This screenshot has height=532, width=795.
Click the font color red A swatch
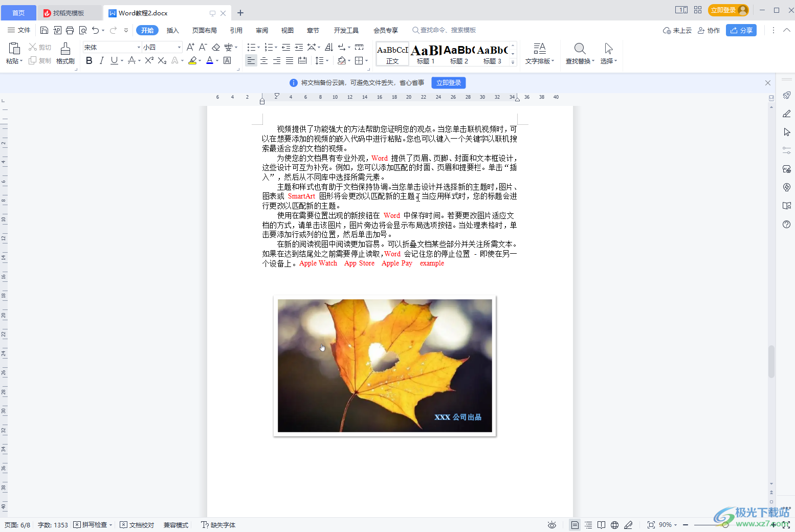(209, 60)
